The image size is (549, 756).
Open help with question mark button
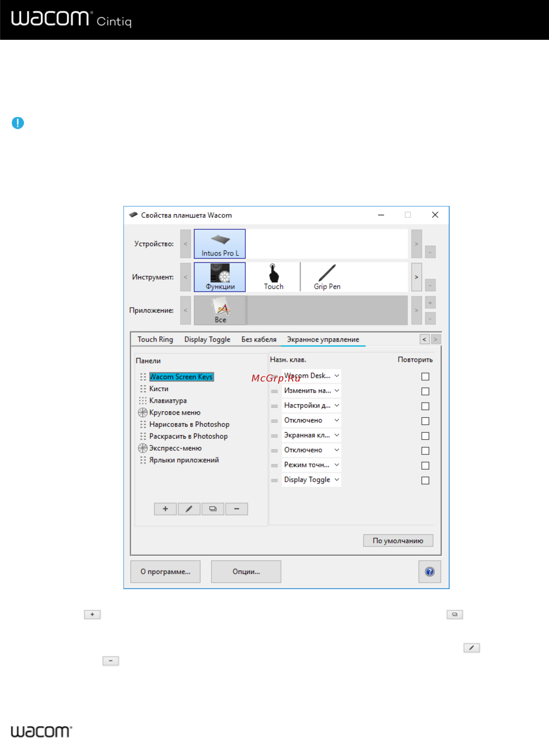[430, 572]
